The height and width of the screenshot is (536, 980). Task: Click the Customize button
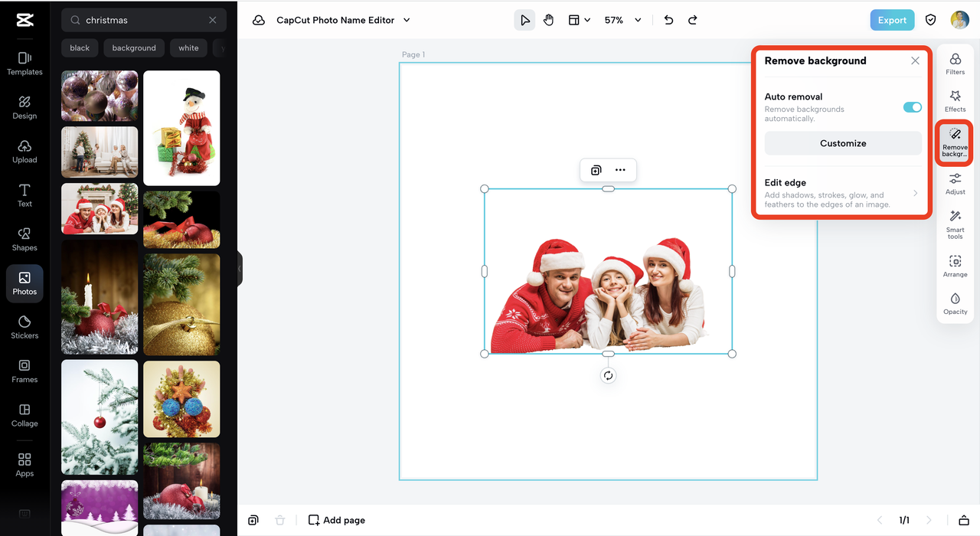tap(843, 143)
